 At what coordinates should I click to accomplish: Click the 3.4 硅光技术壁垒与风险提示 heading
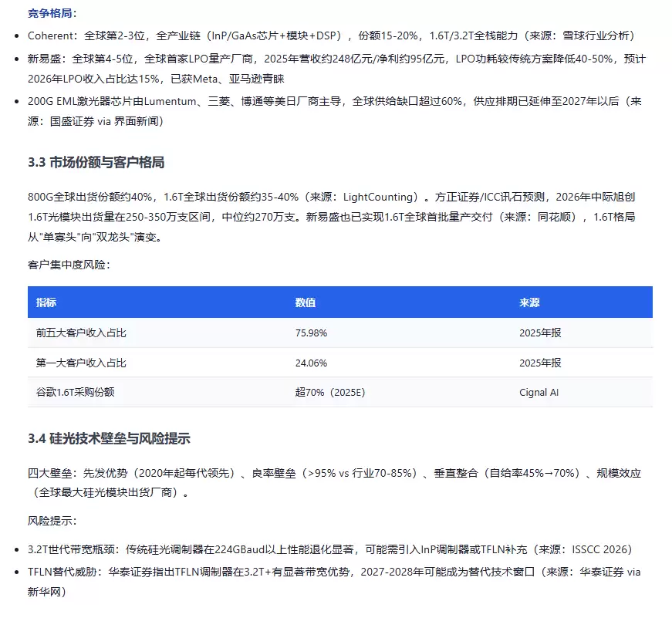tap(109, 438)
